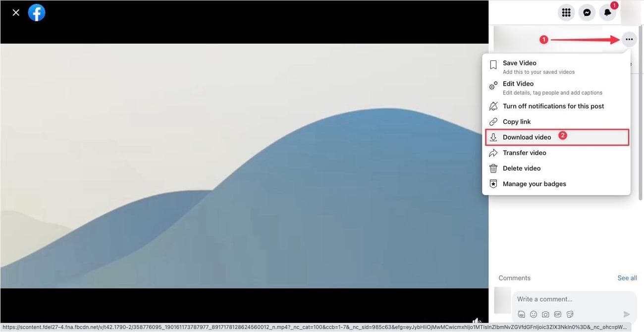Attach a photo with the camera icon
The image size is (644, 332).
pos(545,314)
